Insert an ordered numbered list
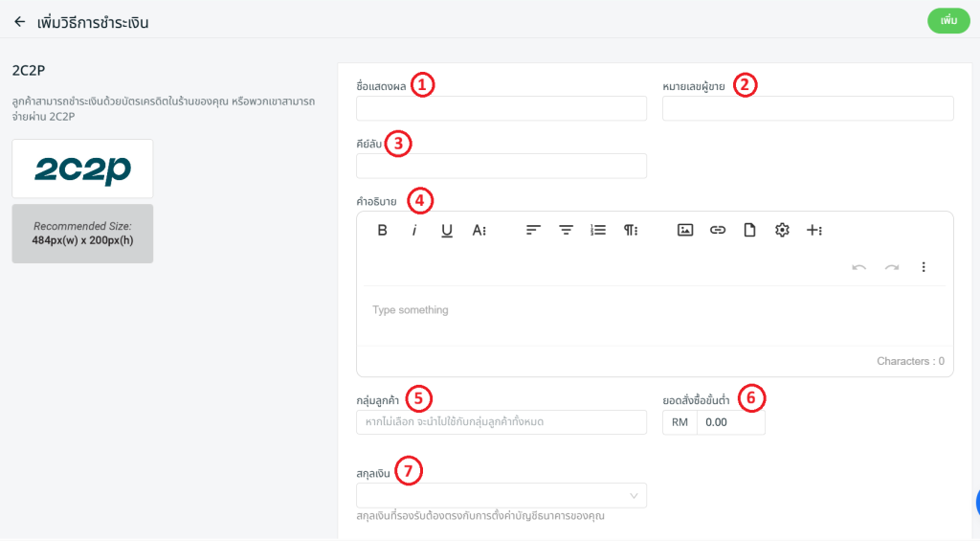The width and height of the screenshot is (980, 541). coord(598,230)
